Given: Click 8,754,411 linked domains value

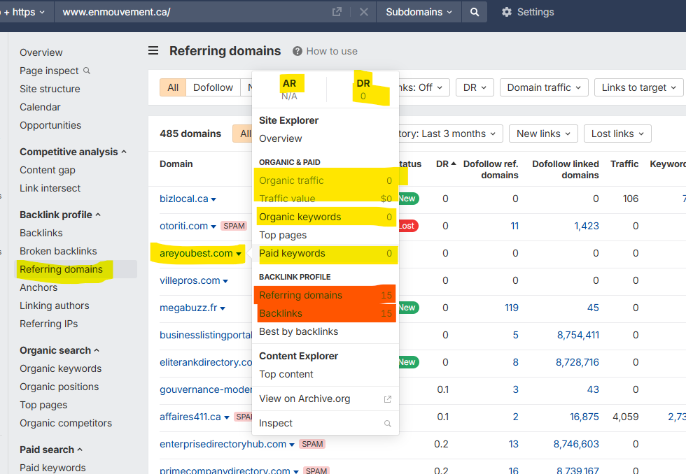Looking at the screenshot, I should 578,335.
